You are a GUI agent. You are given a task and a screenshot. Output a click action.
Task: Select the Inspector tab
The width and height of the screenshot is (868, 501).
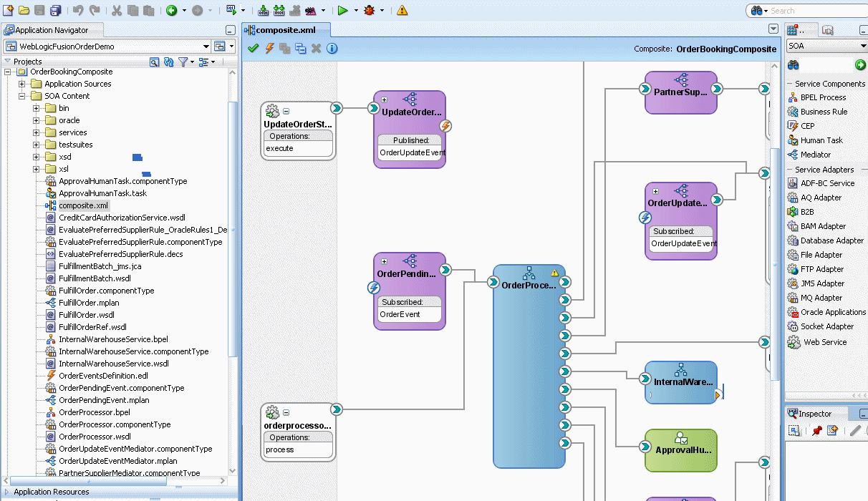816,414
